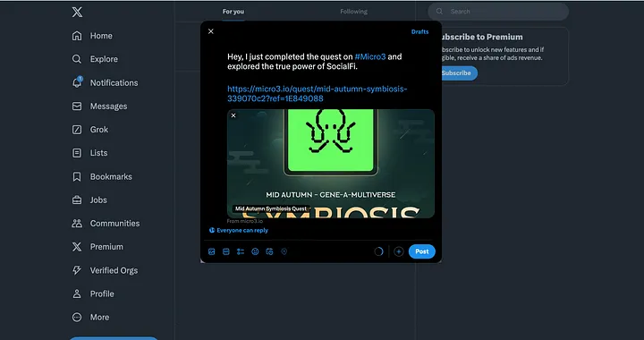Viewport: 644px width, 340px height.
Task: Click the More circle icon
Action: [x=77, y=317]
